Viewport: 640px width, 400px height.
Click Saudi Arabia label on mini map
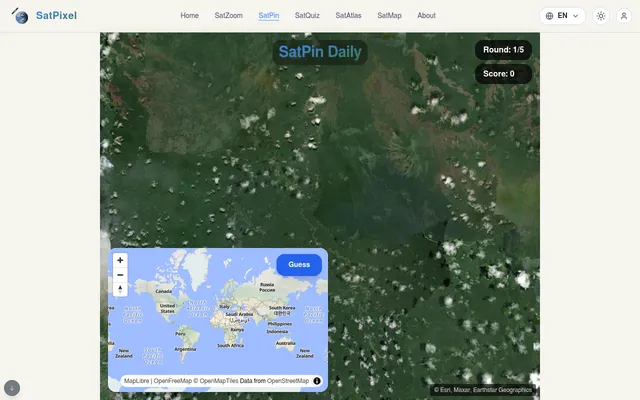coord(239,314)
